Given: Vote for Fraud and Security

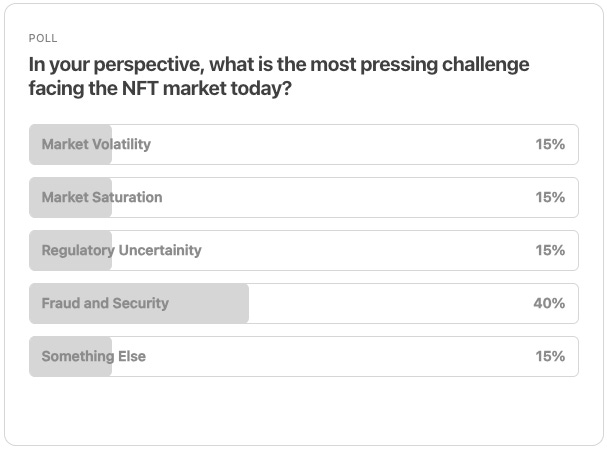Looking at the screenshot, I should point(304,303).
